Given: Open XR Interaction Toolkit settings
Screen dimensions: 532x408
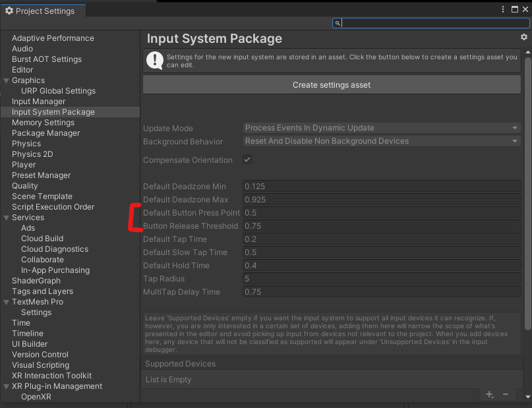Looking at the screenshot, I should coord(52,376).
